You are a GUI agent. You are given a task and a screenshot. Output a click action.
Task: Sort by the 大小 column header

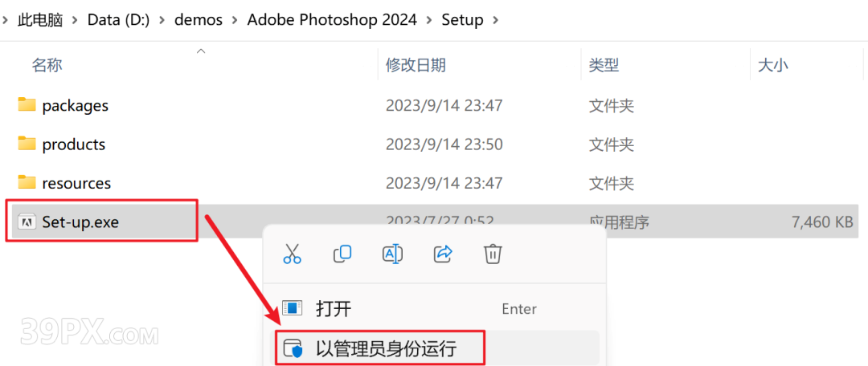tap(773, 65)
